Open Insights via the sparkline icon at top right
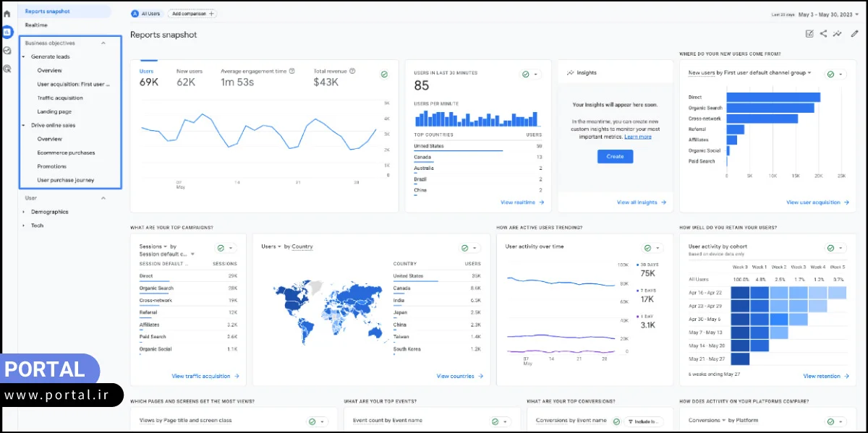 click(x=837, y=33)
